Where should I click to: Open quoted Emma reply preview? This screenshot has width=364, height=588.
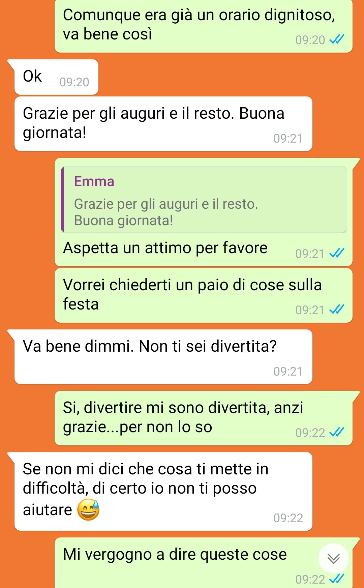tap(204, 199)
